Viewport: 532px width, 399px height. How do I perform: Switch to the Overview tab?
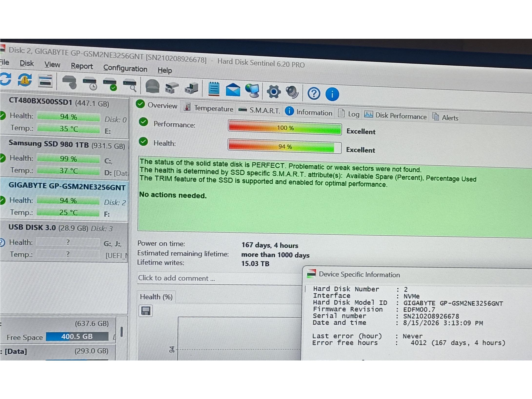pos(157,105)
